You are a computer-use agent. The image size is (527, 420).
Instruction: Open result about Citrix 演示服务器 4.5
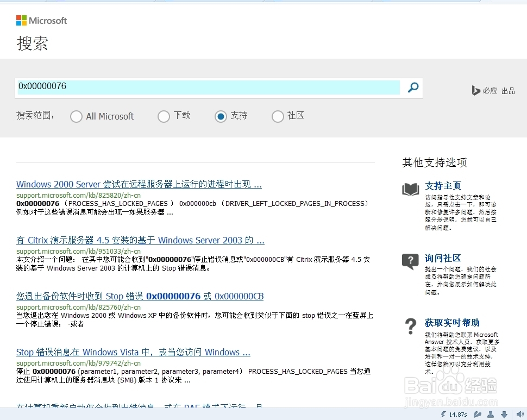[x=140, y=240]
